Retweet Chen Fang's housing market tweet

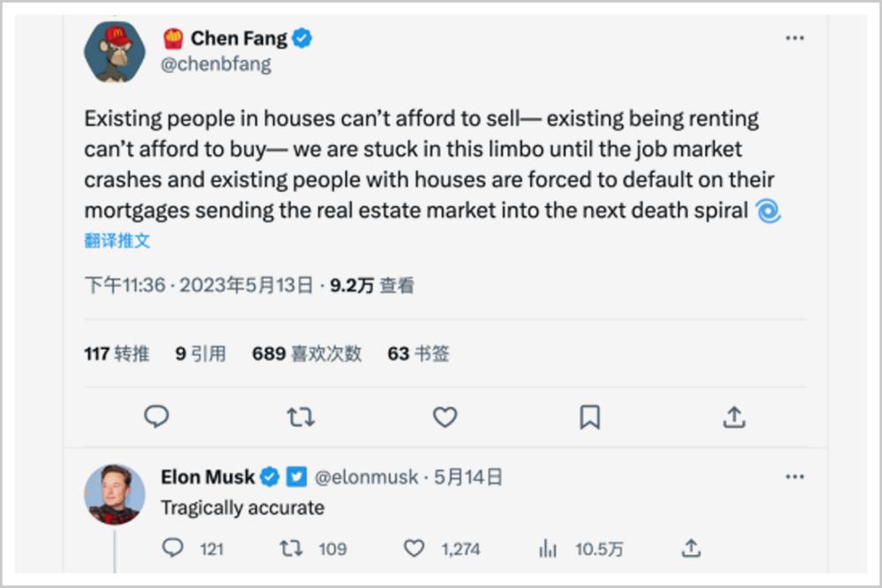(301, 417)
